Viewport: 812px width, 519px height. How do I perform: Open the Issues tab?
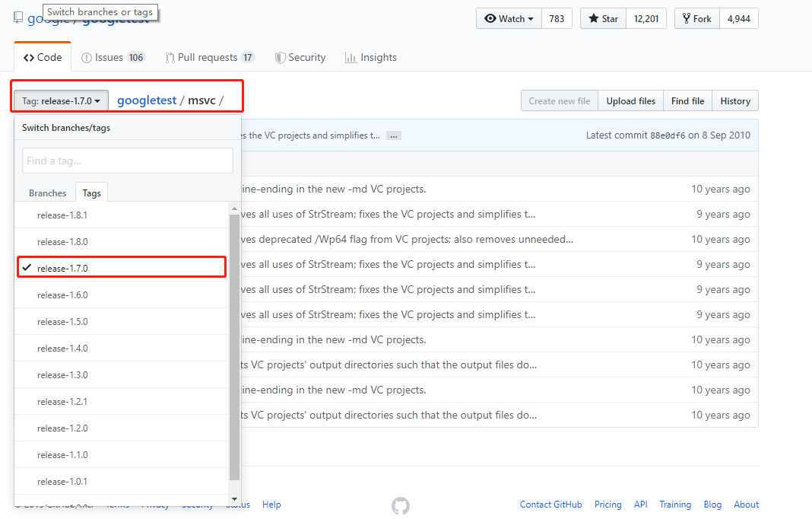click(113, 57)
